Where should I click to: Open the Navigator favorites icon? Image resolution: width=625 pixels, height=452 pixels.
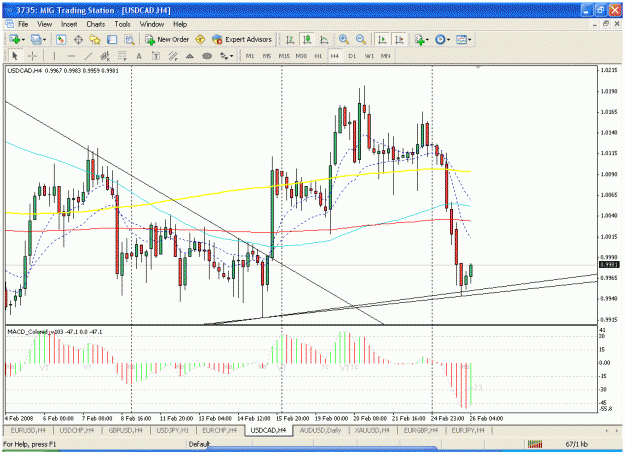[x=95, y=39]
